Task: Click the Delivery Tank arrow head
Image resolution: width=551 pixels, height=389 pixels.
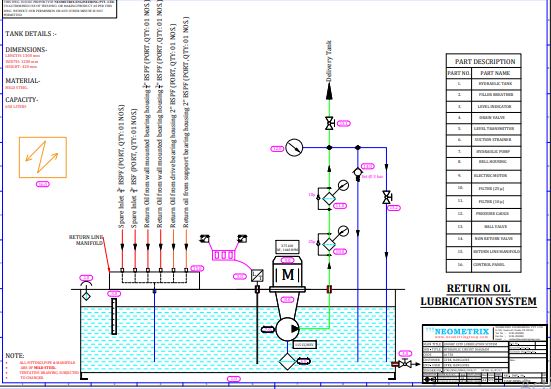Action: click(329, 92)
